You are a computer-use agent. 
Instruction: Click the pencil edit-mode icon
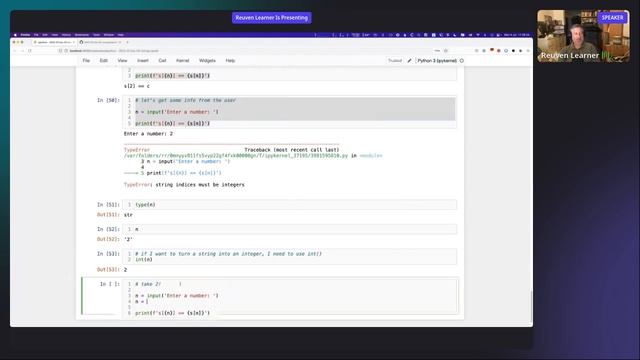click(409, 60)
